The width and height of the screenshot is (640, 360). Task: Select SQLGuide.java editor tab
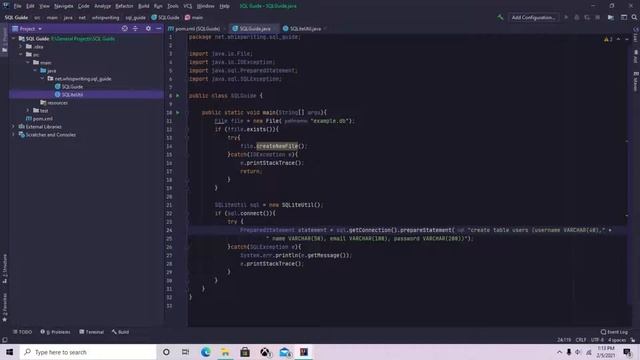tap(254, 29)
